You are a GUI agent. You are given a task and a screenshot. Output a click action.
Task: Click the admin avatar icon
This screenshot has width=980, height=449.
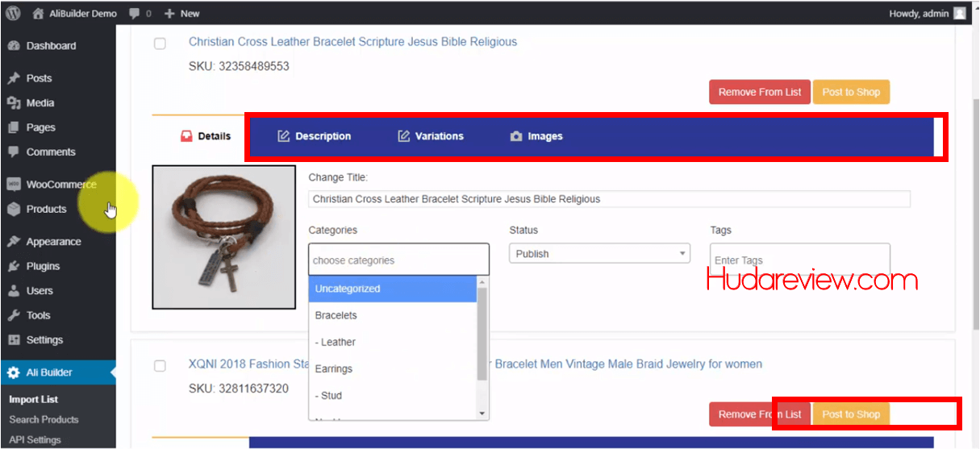(960, 13)
